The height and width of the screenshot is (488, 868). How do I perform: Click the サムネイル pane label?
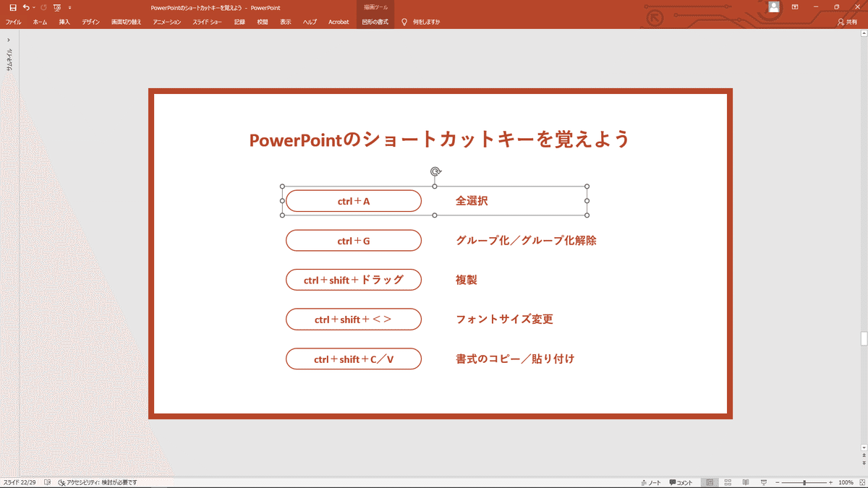[x=9, y=59]
